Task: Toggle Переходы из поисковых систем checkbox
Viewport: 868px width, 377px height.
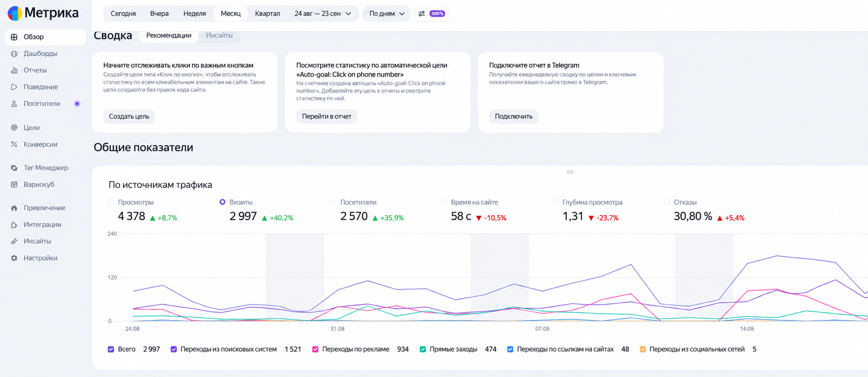Action: (x=174, y=349)
